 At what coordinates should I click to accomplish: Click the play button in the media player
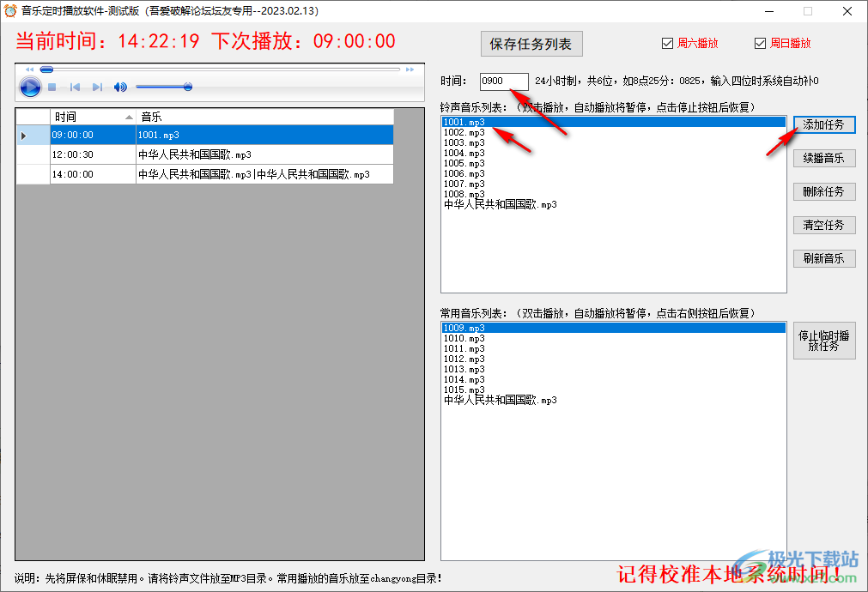click(x=30, y=86)
